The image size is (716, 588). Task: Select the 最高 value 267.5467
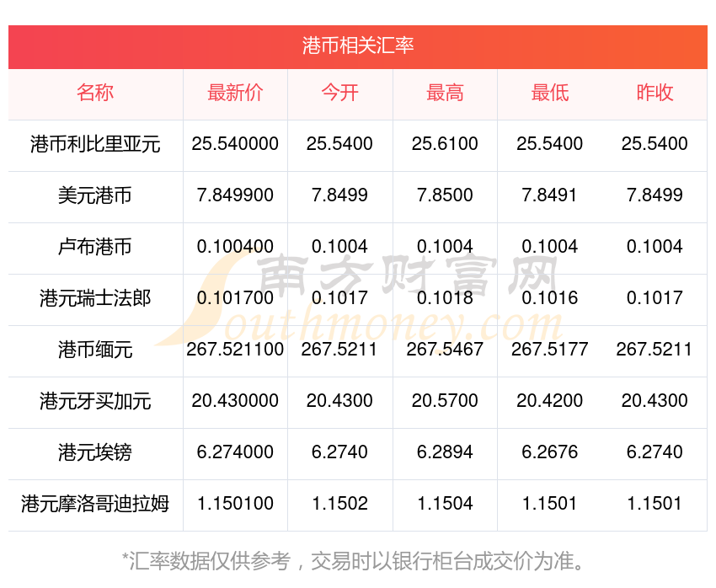[x=445, y=350]
